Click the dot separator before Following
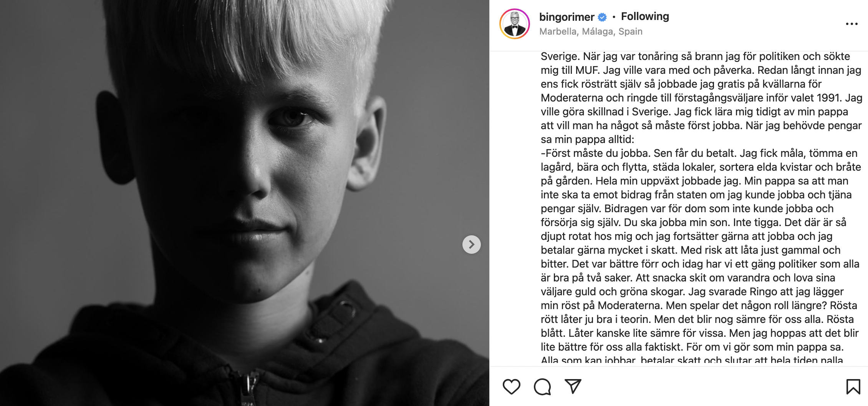Screen dimensions: 868x406 point(614,17)
